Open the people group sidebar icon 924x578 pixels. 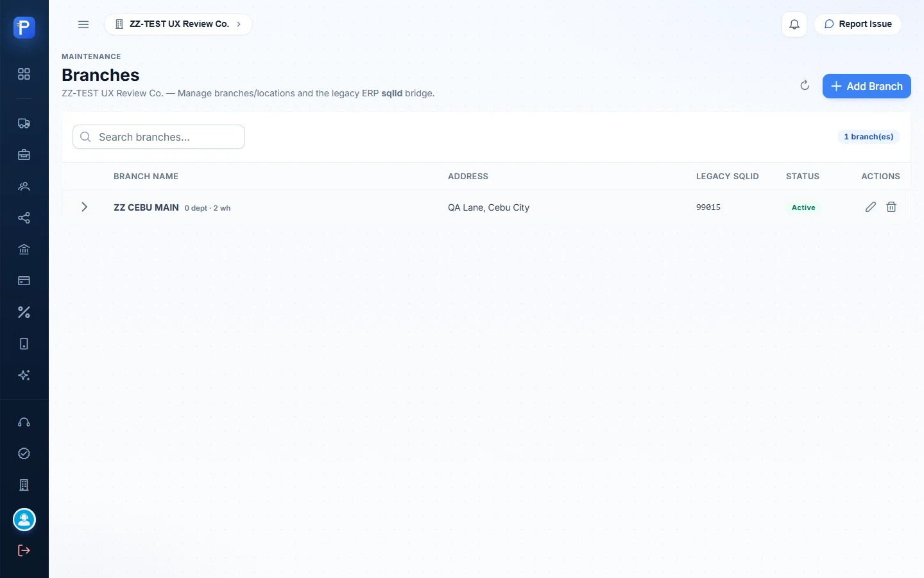point(24,186)
